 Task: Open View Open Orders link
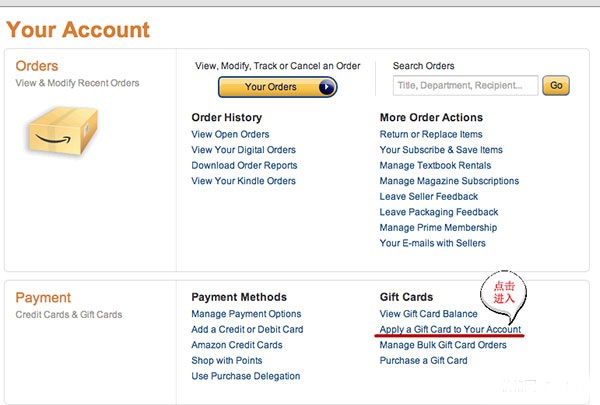click(x=230, y=134)
